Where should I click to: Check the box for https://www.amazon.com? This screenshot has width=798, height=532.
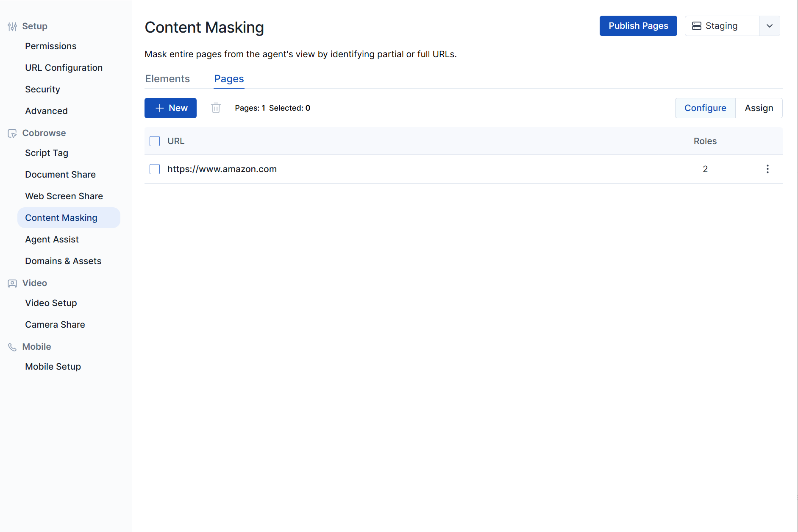coord(155,169)
